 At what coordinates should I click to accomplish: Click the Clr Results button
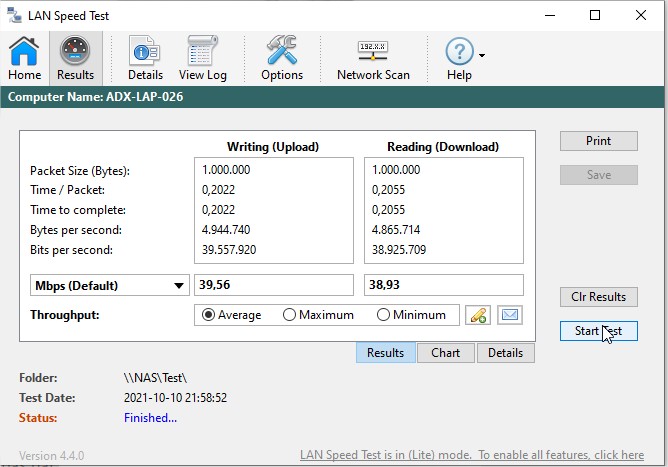pos(599,297)
